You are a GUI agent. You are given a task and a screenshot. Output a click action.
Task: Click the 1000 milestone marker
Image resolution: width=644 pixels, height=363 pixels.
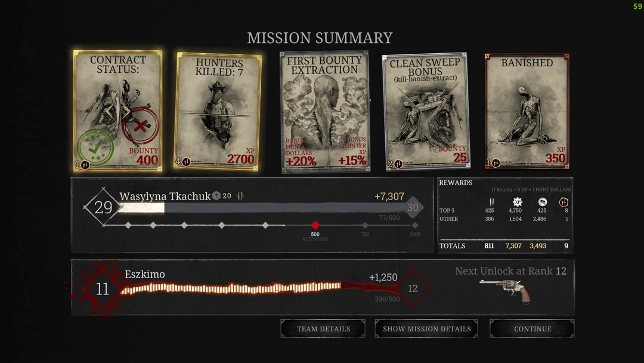[x=415, y=225]
